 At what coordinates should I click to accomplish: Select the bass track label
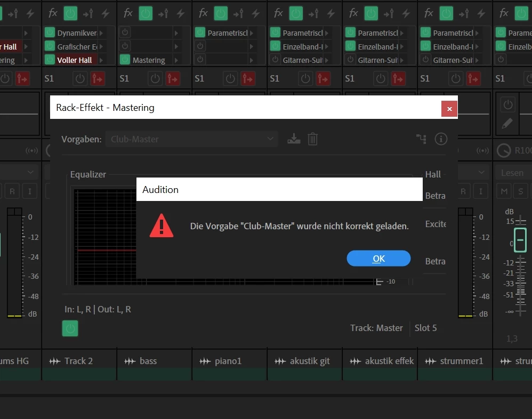pos(148,361)
